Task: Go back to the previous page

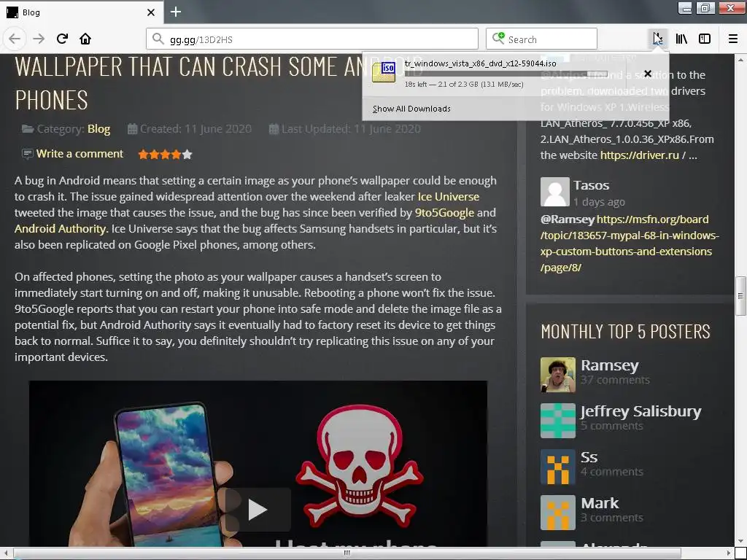Action: pyautogui.click(x=15, y=39)
